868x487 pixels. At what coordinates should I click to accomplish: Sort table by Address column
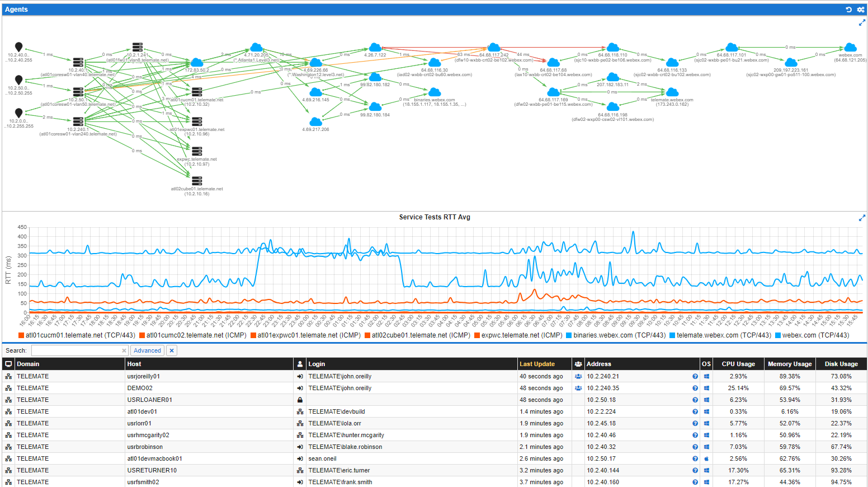click(x=642, y=364)
